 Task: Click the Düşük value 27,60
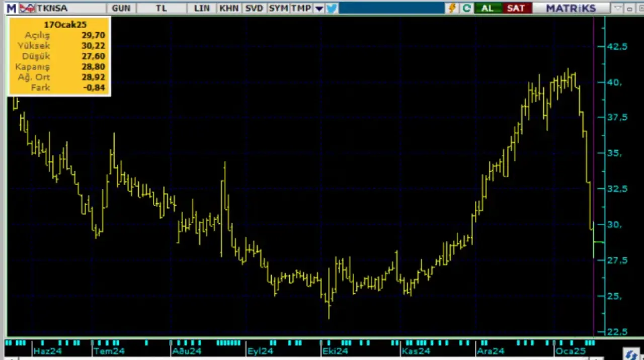[x=93, y=56]
